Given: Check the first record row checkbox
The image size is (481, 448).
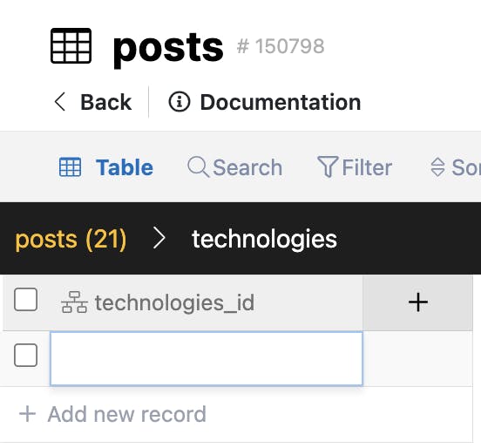Looking at the screenshot, I should (26, 356).
